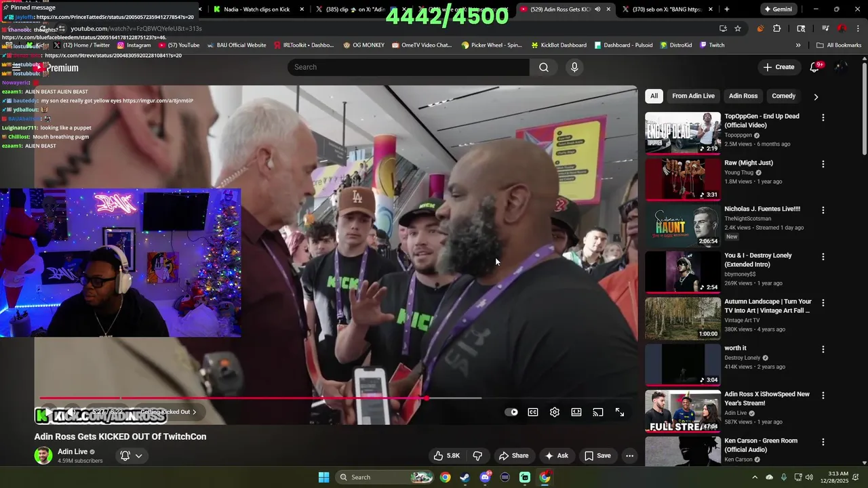Viewport: 868px width, 488px height.
Task: Show hidden system tray icons
Action: point(754,477)
